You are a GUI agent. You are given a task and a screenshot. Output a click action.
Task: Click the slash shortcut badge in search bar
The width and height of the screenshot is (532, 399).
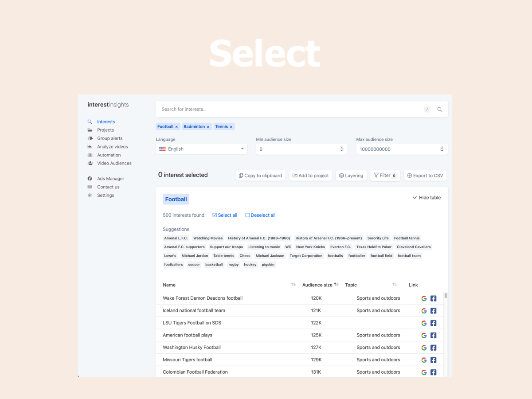coord(427,110)
